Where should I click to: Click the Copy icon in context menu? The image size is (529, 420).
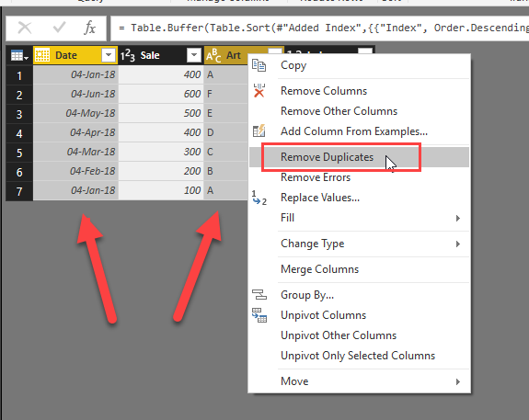click(x=259, y=65)
